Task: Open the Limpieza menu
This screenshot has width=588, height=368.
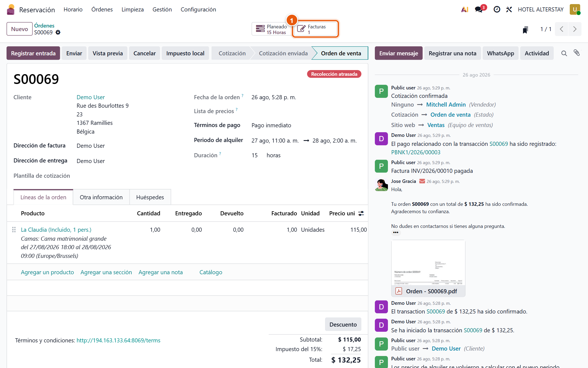Action: [x=133, y=10]
